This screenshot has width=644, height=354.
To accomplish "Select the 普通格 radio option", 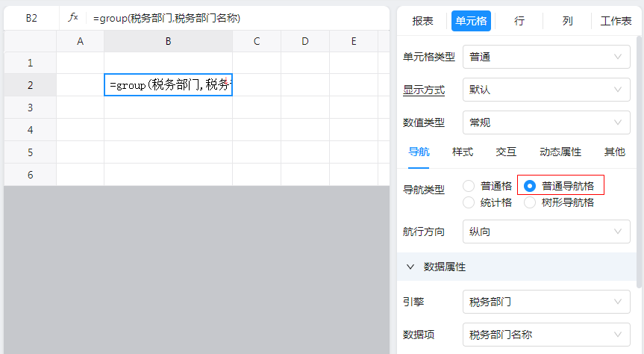I will point(469,186).
